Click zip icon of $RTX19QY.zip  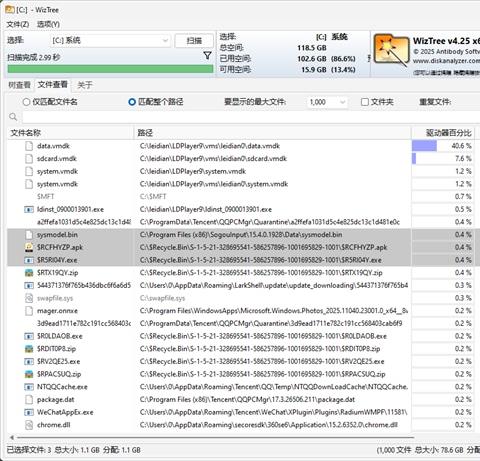[x=29, y=273]
